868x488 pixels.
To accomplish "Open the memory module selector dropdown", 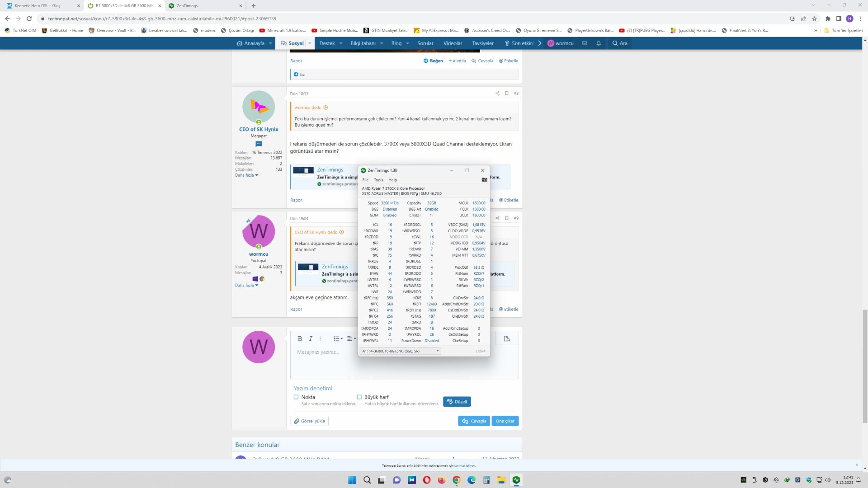I will click(x=400, y=351).
